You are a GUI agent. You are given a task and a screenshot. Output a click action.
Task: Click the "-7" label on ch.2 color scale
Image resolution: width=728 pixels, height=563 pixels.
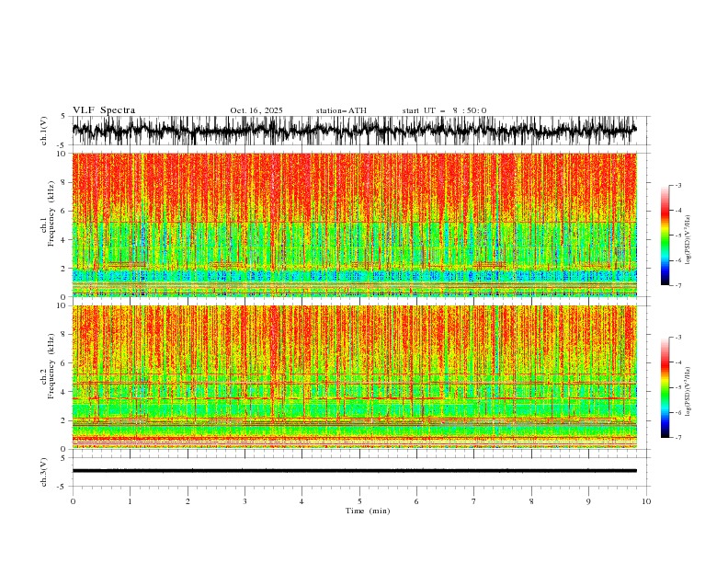(x=678, y=438)
